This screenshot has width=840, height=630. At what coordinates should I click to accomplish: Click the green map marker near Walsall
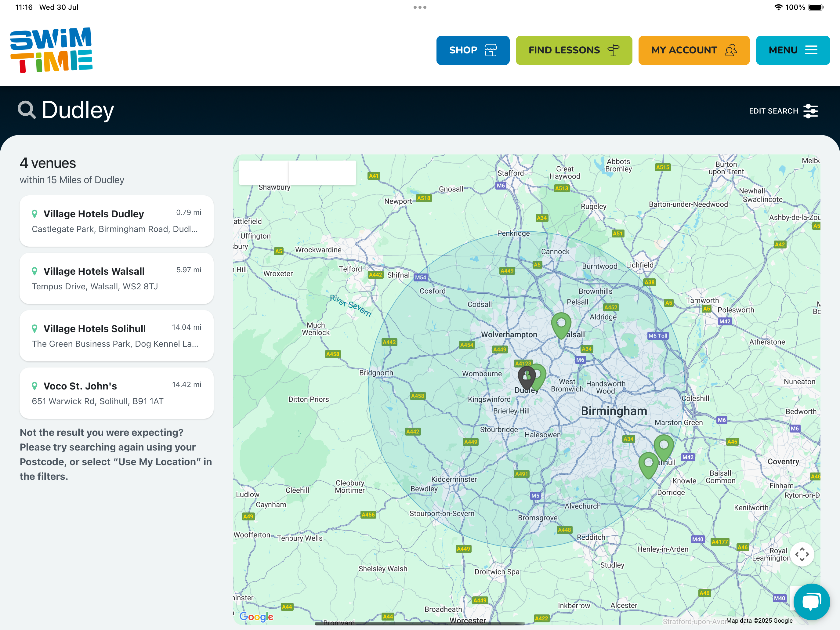pos(561,325)
